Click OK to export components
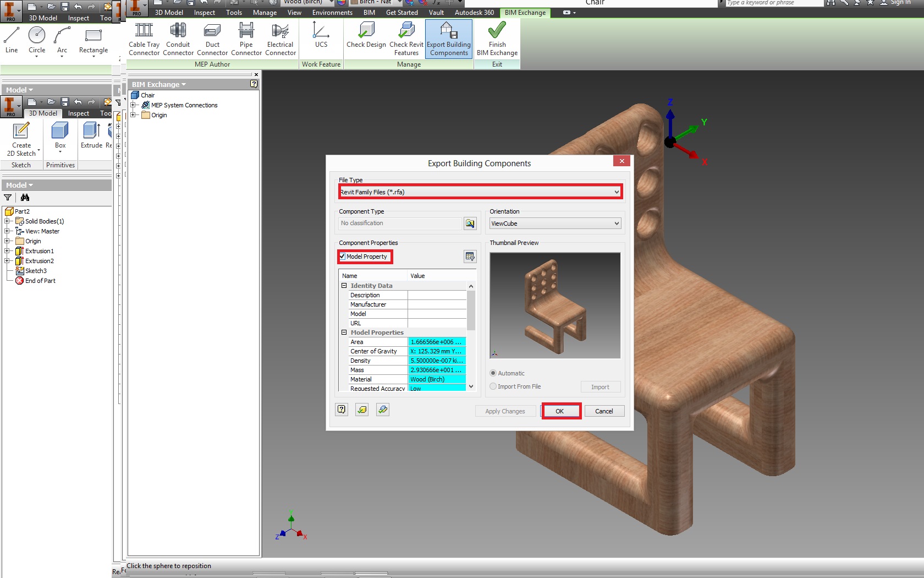 click(x=559, y=411)
